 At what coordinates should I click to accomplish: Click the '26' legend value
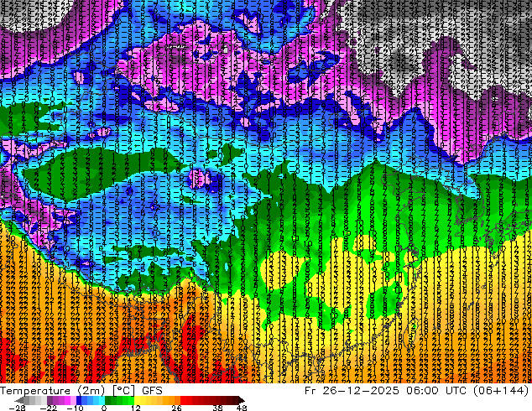[x=176, y=408]
